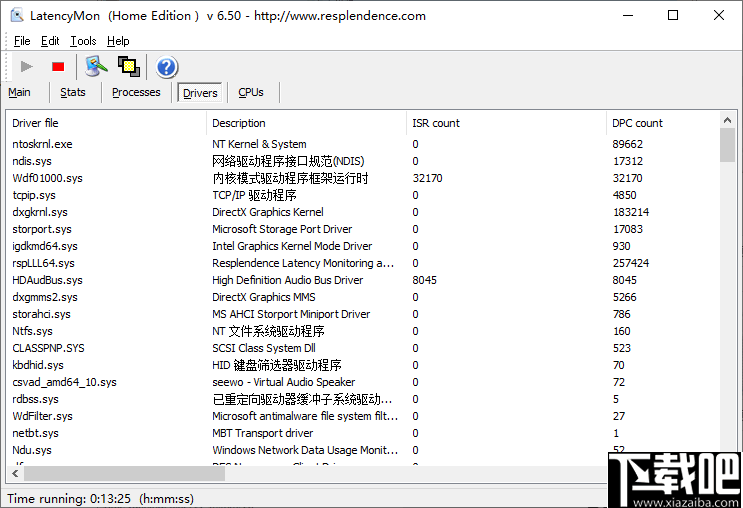743x508 pixels.
Task: Click the DirectX Graphics Kernel description
Action: (268, 212)
